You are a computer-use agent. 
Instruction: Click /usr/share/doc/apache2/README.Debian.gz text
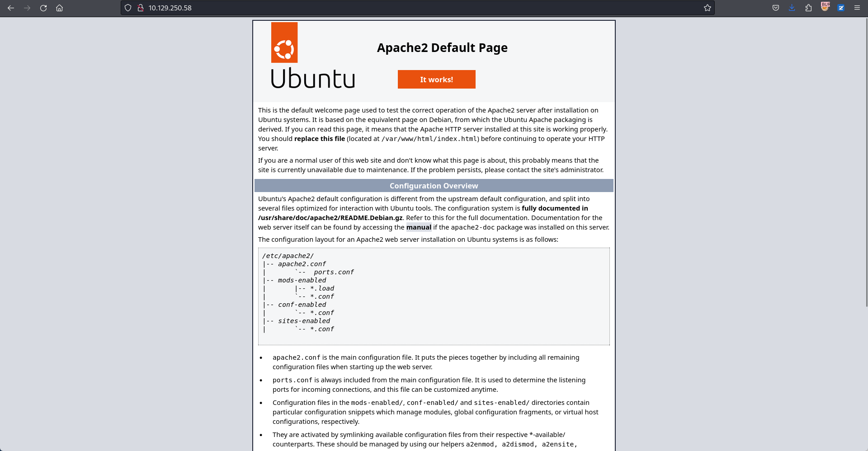point(330,218)
